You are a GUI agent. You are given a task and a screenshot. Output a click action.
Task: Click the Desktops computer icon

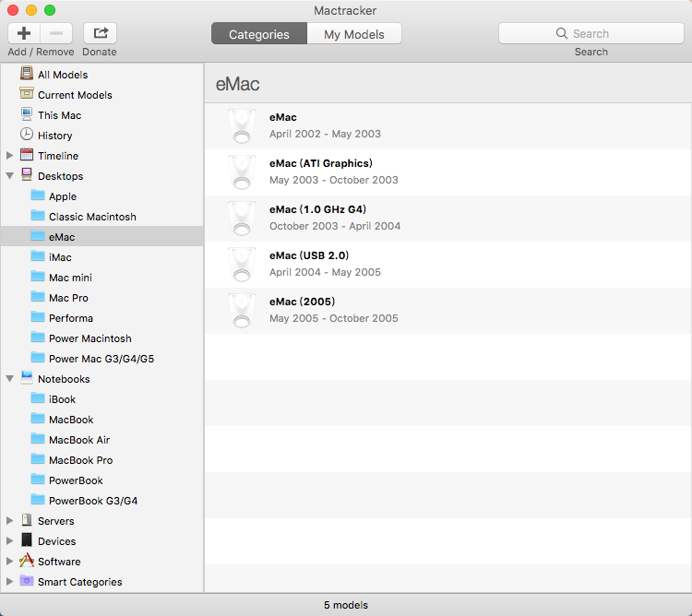[27, 174]
